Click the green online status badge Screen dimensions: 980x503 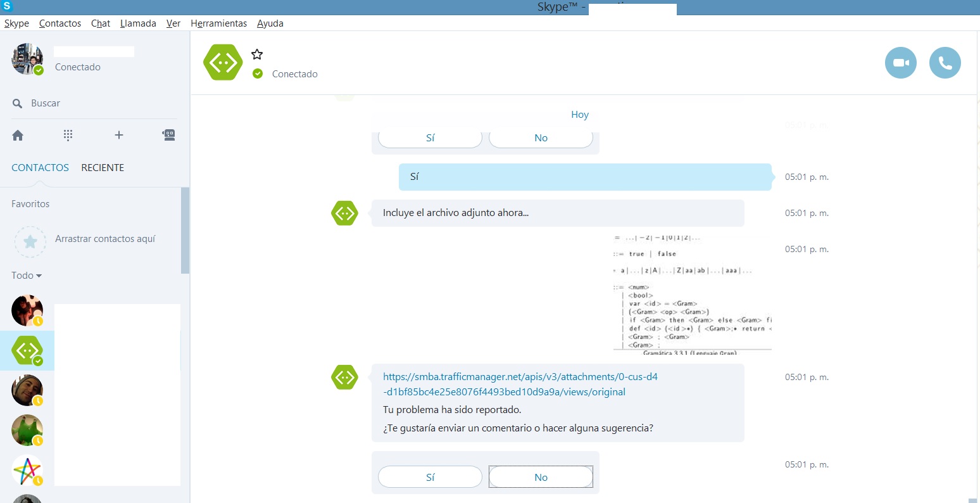click(x=258, y=73)
